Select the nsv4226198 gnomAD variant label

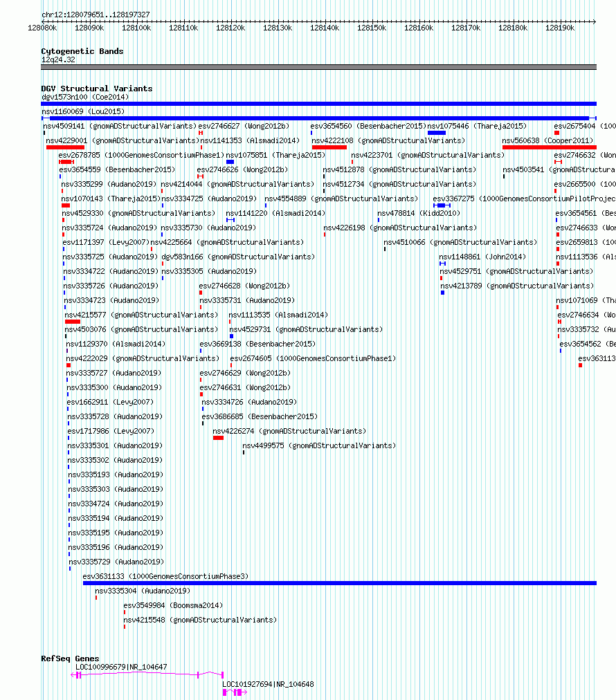point(400,228)
